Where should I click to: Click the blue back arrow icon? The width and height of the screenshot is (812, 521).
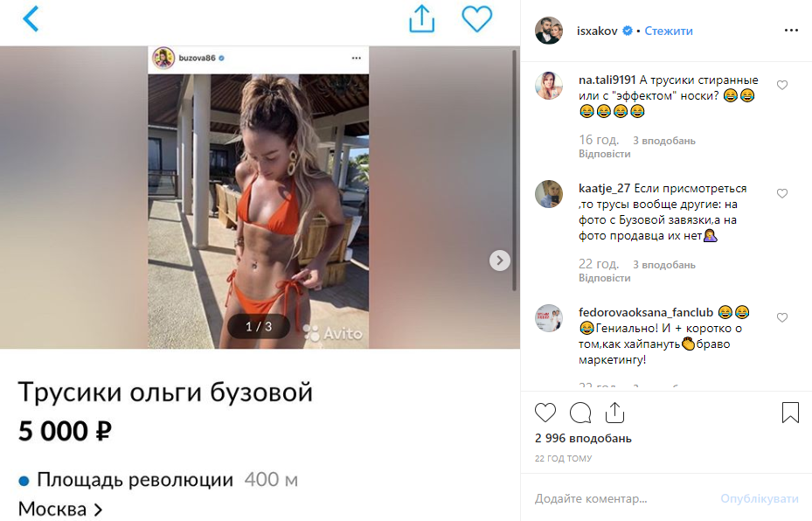[x=31, y=19]
